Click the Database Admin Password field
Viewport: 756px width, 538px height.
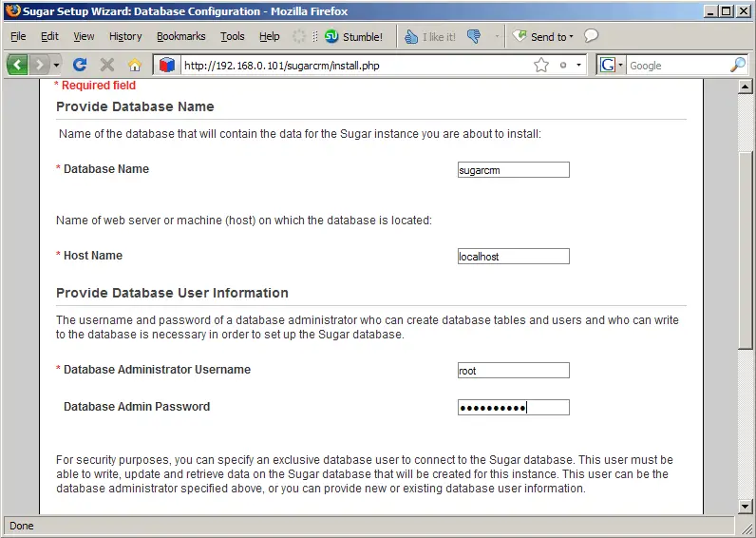tap(514, 408)
